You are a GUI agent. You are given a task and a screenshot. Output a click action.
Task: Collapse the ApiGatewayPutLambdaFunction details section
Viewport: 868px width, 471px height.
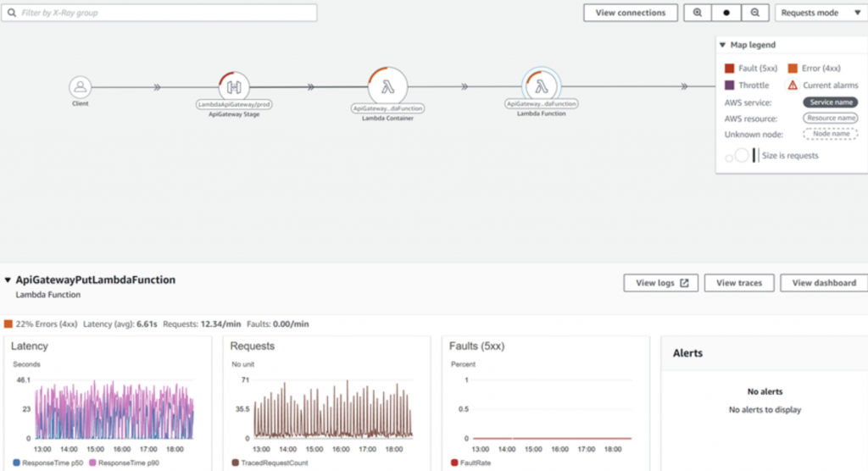pyautogui.click(x=8, y=280)
